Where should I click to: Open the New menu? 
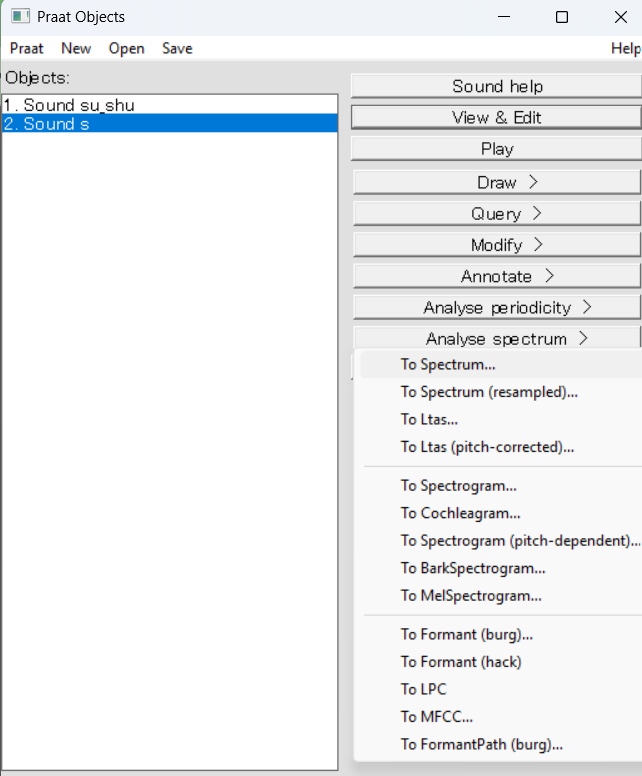(x=76, y=48)
